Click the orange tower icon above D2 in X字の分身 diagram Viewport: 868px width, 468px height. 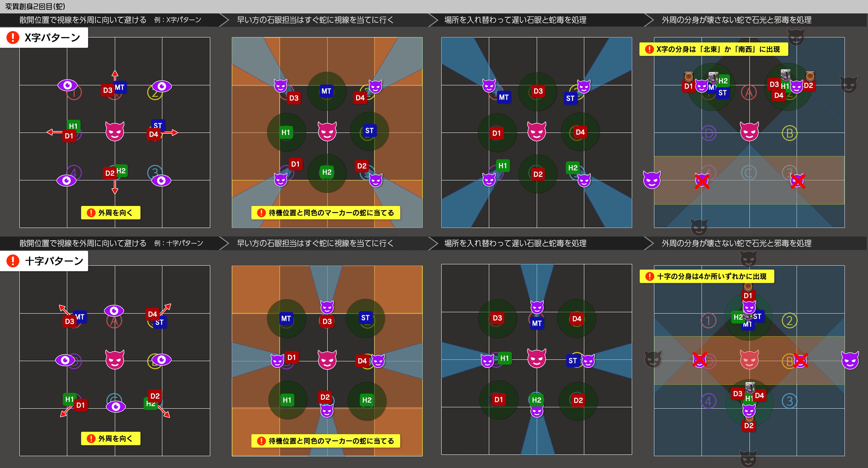tap(810, 75)
